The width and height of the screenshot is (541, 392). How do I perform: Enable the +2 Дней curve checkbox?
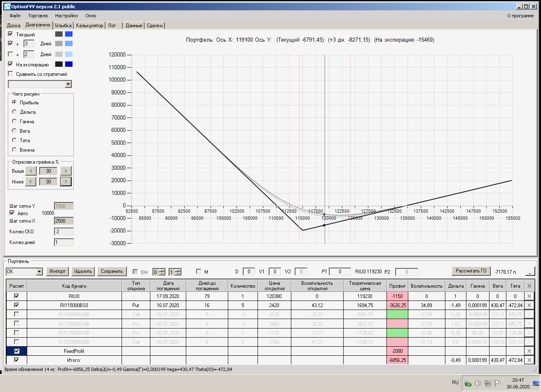coord(11,54)
